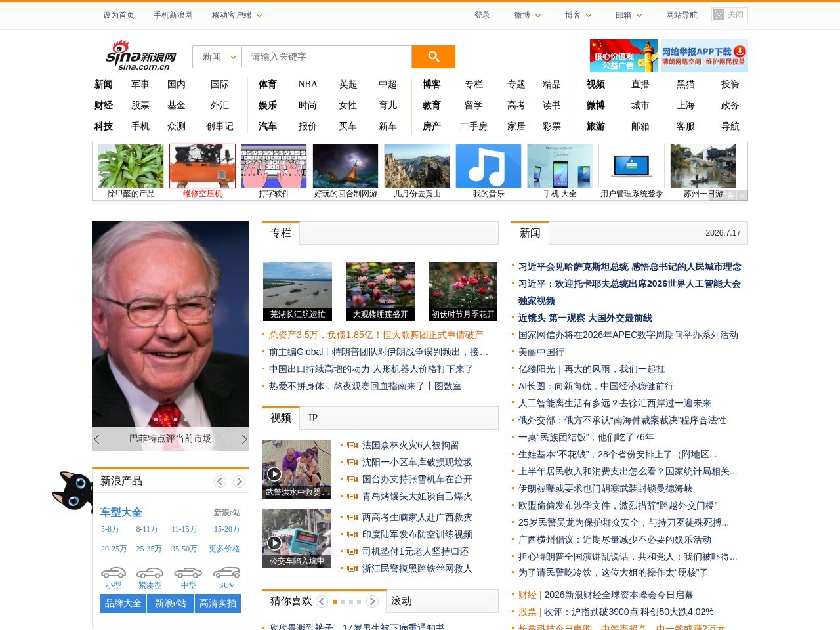840x630 pixels.
Task: Open the 核心价值观 公益广告 banner
Action: [623, 56]
